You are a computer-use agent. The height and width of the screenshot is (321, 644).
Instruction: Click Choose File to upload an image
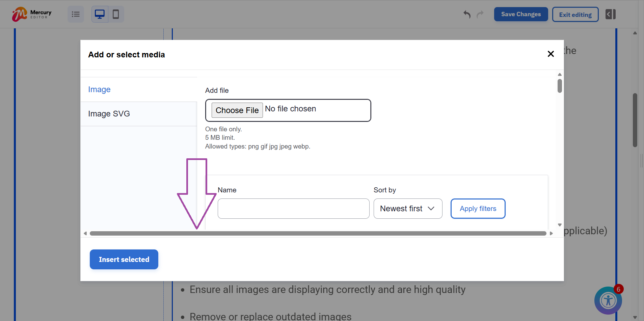[237, 110]
